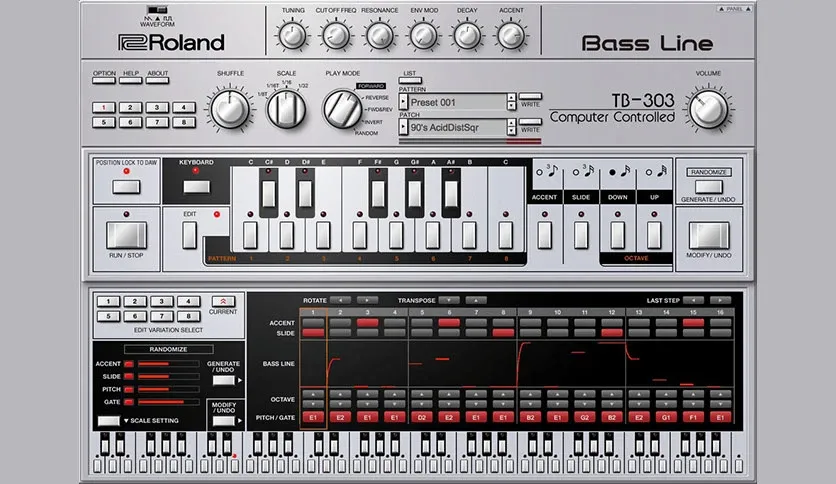Rotate pattern left
The height and width of the screenshot is (484, 836).
340,300
